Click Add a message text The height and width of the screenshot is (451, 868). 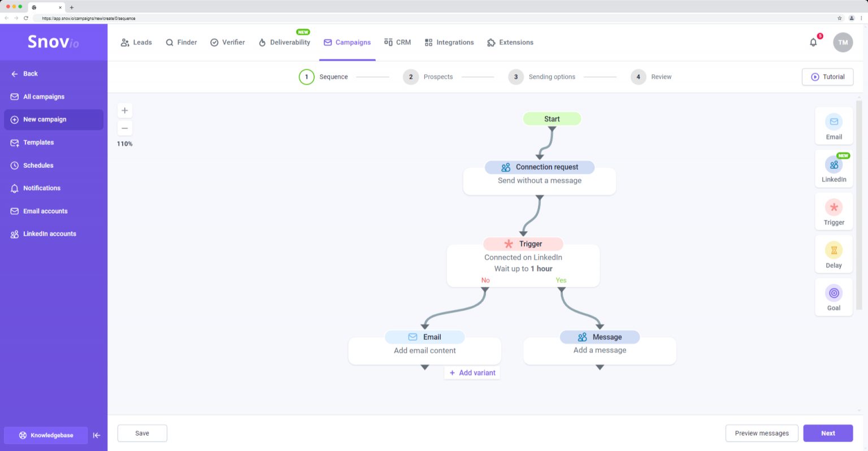(600, 350)
